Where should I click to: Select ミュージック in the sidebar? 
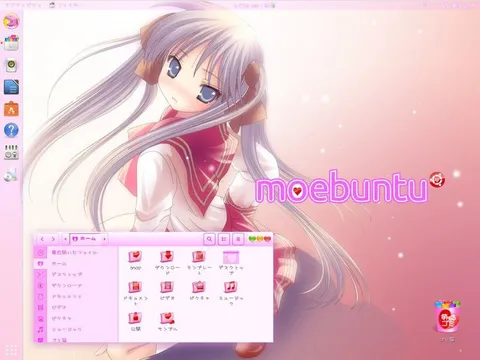pyautogui.click(x=76, y=329)
